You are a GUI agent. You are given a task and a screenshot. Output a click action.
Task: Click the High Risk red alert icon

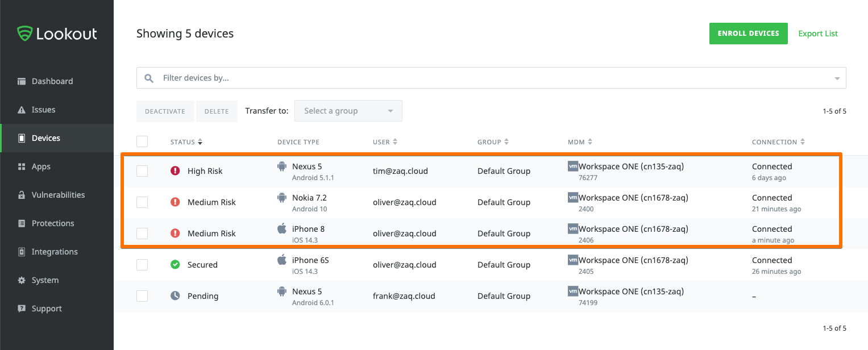pyautogui.click(x=175, y=170)
